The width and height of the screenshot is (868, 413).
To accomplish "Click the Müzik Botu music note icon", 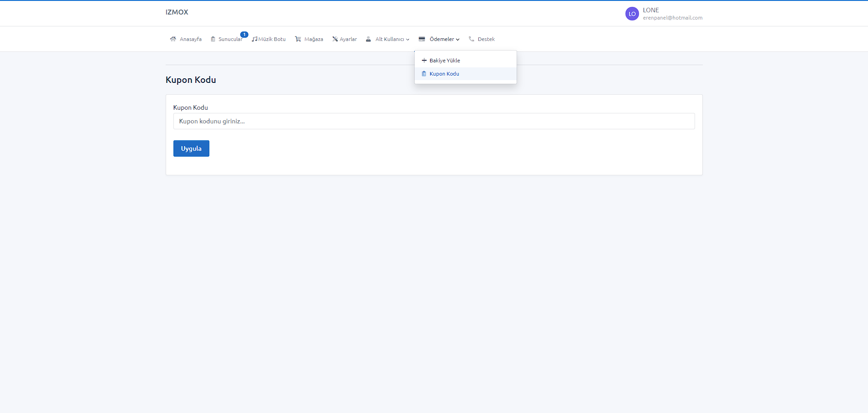I will (x=254, y=39).
